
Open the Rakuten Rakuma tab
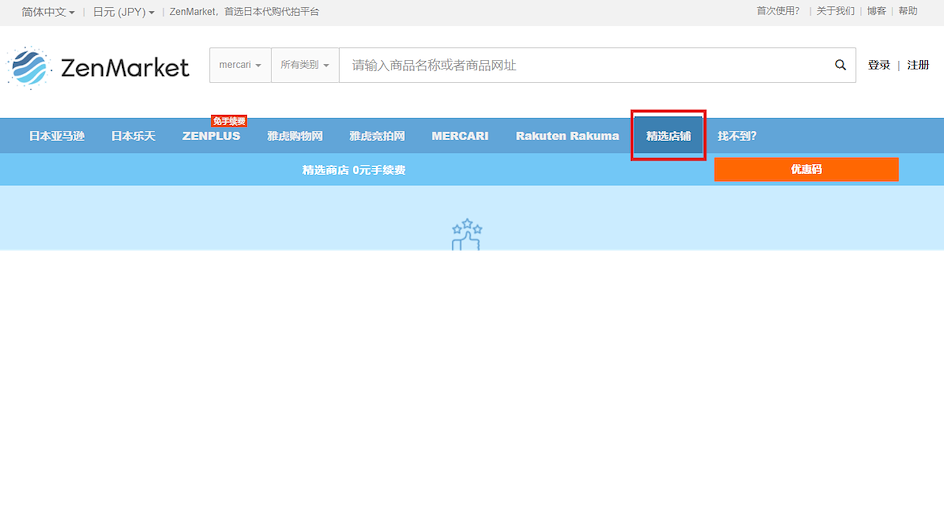(567, 136)
